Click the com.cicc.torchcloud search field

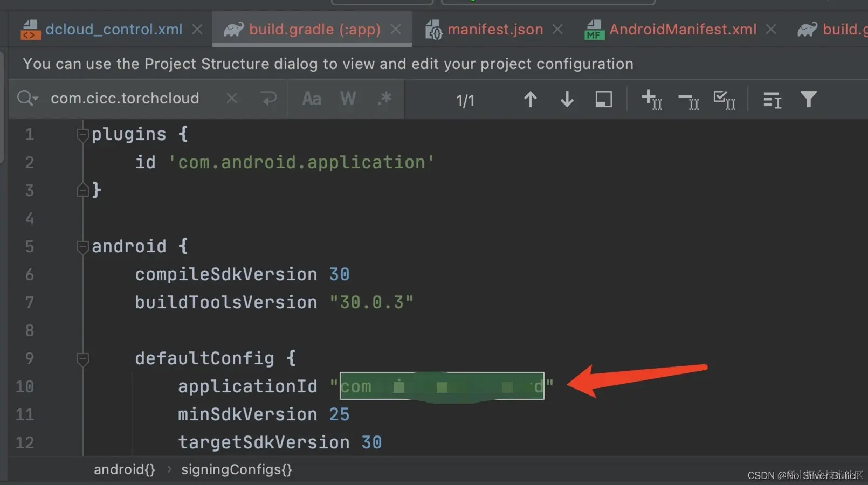tap(125, 99)
